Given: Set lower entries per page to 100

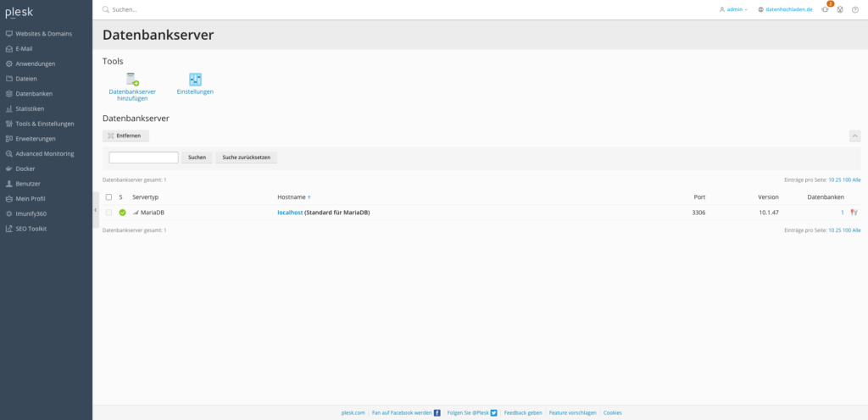Looking at the screenshot, I should click(847, 229).
